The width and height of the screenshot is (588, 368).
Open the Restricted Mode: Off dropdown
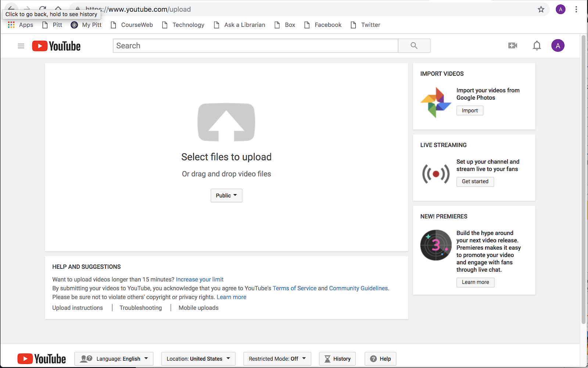(277, 359)
